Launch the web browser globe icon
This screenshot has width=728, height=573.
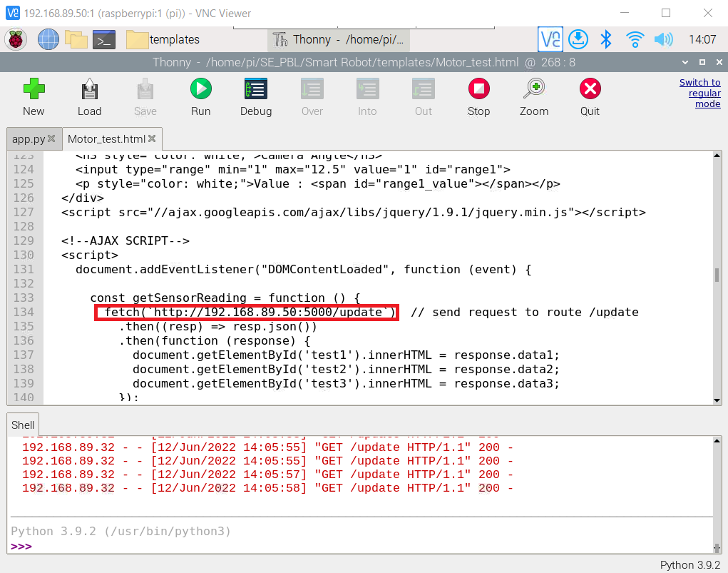click(x=48, y=39)
